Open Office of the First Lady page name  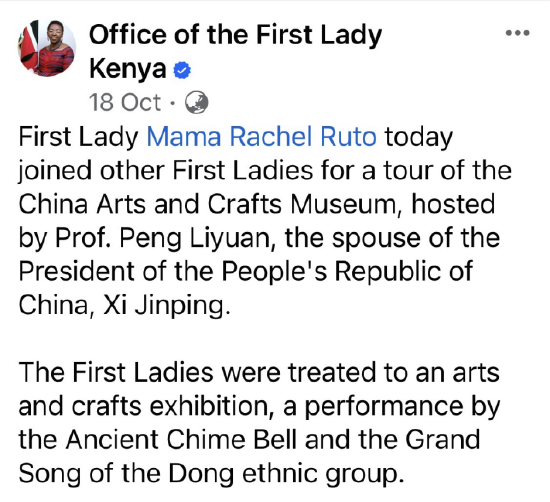click(x=235, y=35)
